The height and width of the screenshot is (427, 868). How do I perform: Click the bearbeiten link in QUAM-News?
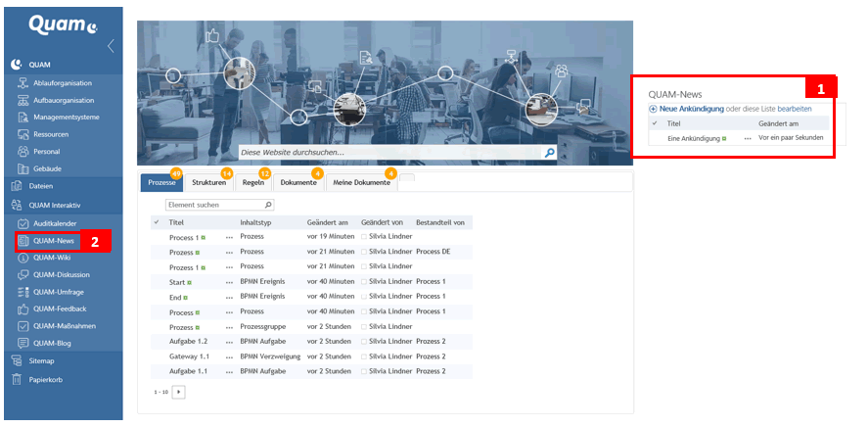794,109
